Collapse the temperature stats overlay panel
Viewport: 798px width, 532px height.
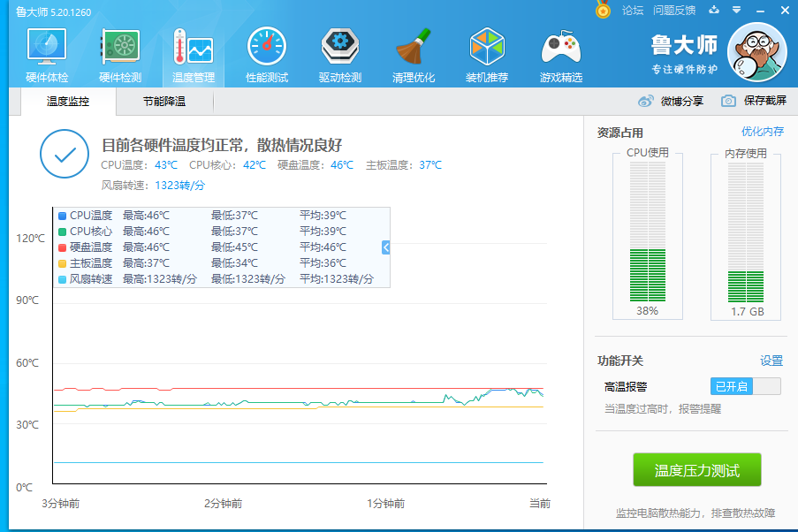[384, 248]
